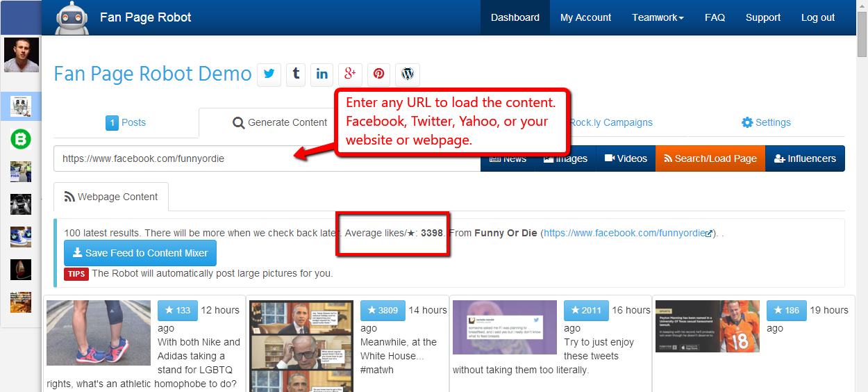Click Log out in the navbar
Image resolution: width=868 pixels, height=392 pixels.
(x=818, y=17)
